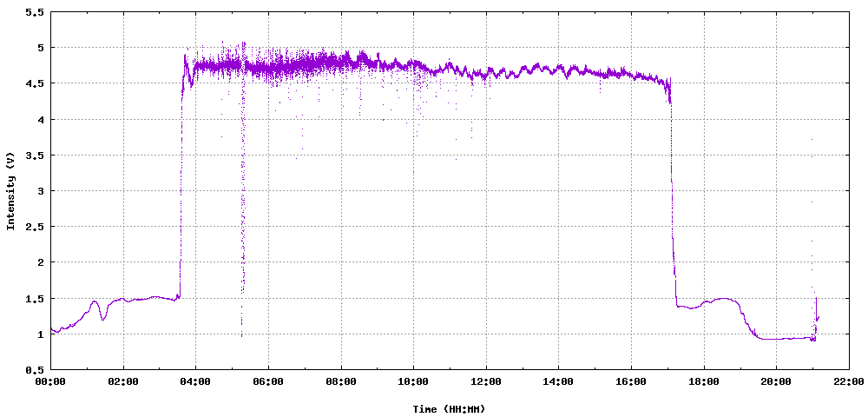Screen dimensions: 868x417
Task: Click the 18:00 x-axis tick label
Action: coord(704,381)
